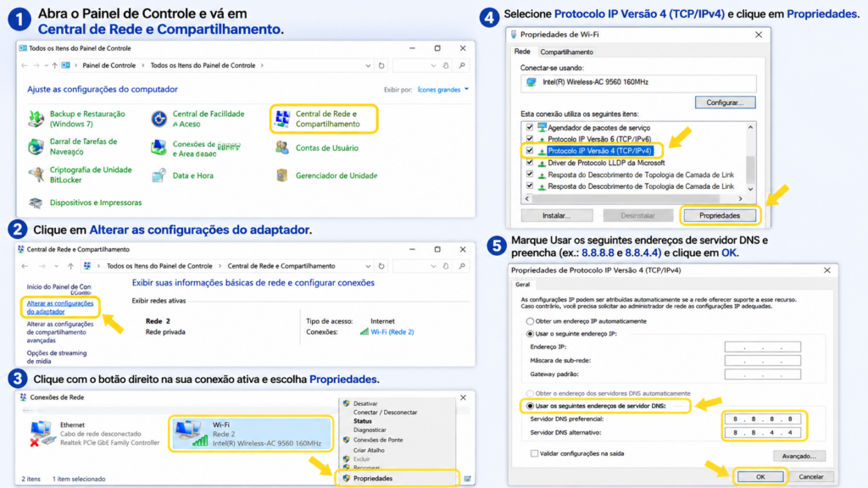Click the Intel Wireless-AC 9560 adapter icon
Viewport: 868px width, 488px height.
(x=531, y=82)
